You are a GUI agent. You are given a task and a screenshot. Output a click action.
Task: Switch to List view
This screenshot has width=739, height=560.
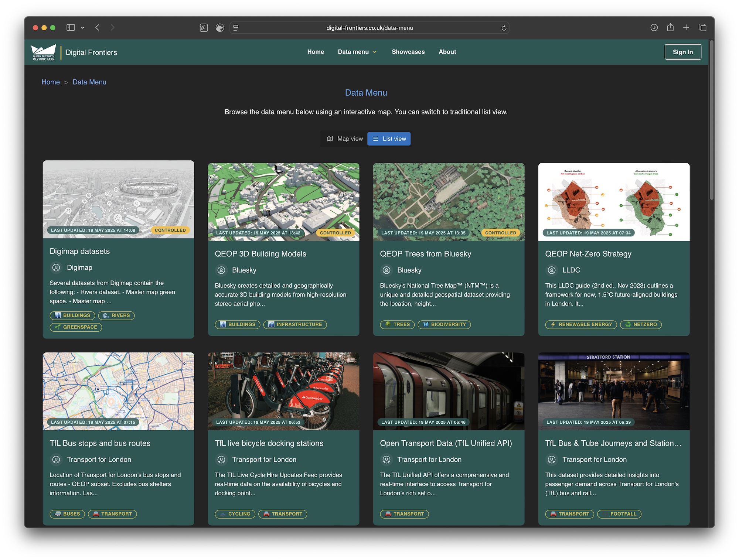(389, 139)
